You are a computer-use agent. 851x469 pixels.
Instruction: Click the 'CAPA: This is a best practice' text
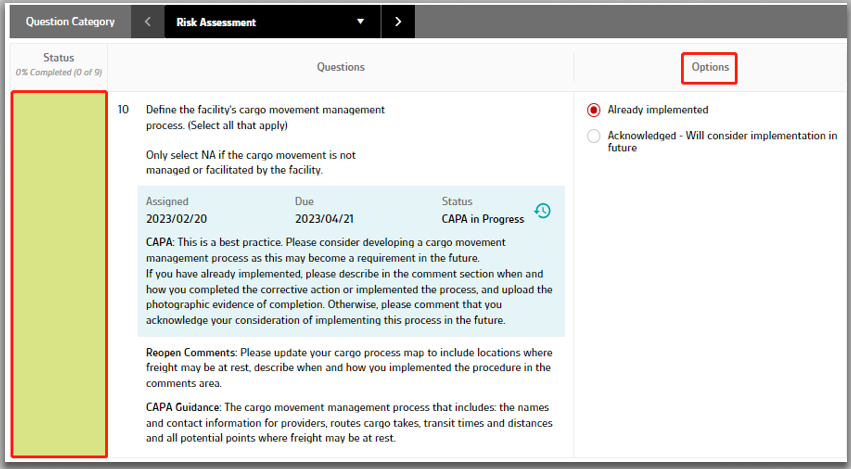pos(349,281)
